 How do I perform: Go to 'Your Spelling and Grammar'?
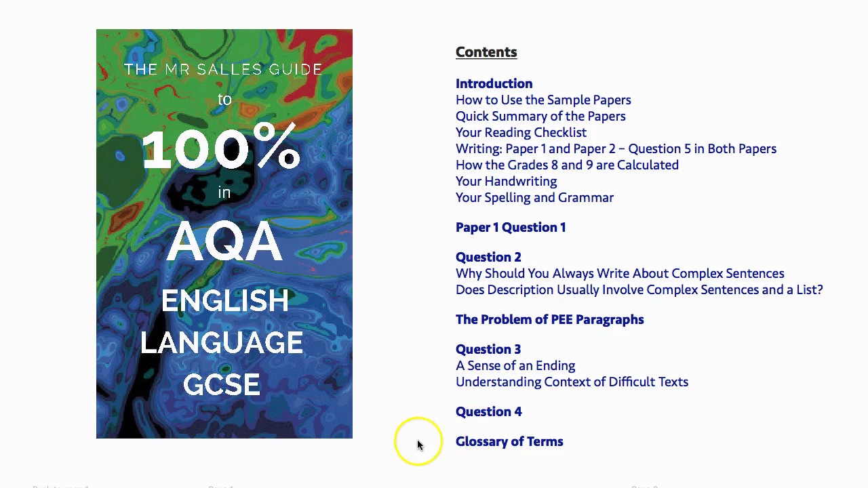pos(534,197)
